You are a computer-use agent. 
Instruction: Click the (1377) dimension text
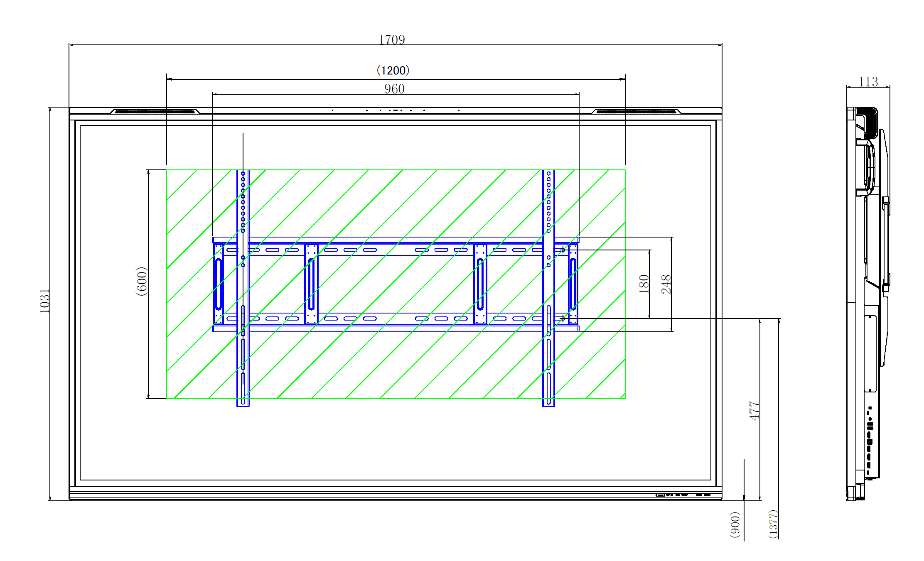click(773, 524)
